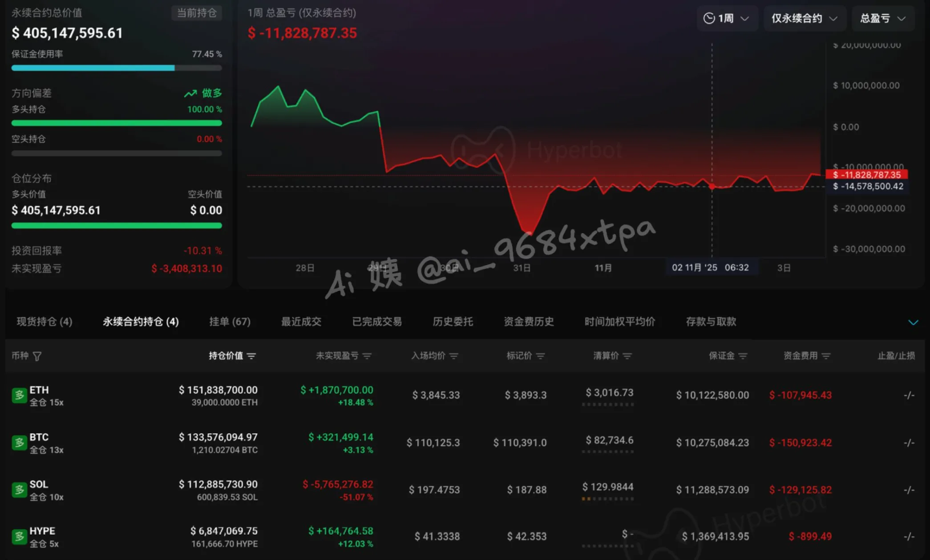Sort by margin column icon
The width and height of the screenshot is (930, 560).
pyautogui.click(x=743, y=356)
